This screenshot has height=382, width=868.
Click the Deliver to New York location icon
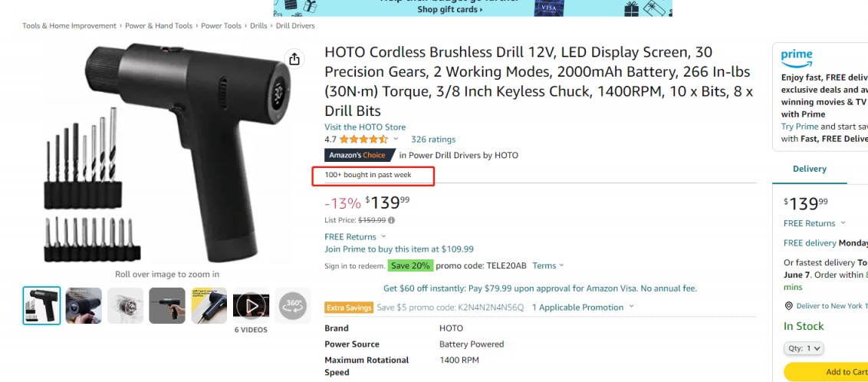(789, 305)
